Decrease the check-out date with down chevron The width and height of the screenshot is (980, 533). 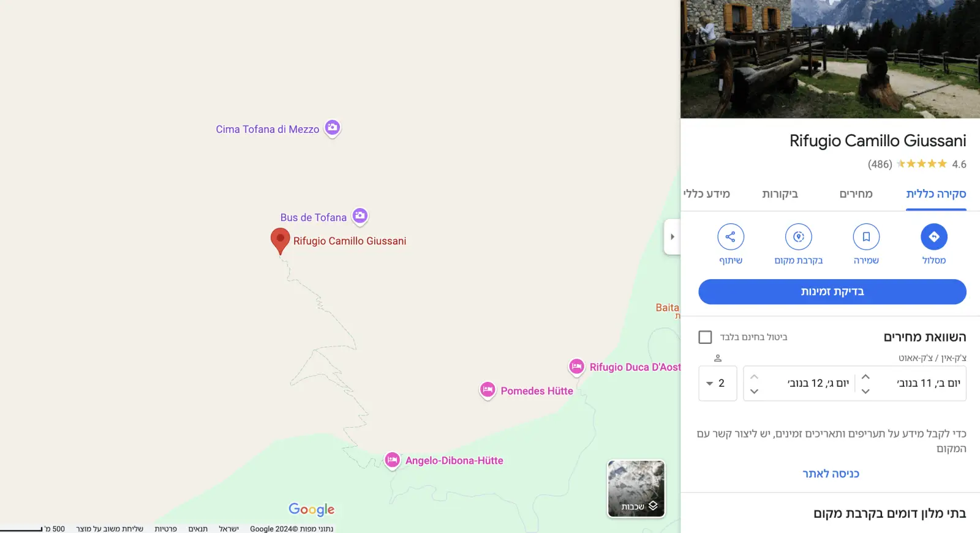tap(754, 392)
